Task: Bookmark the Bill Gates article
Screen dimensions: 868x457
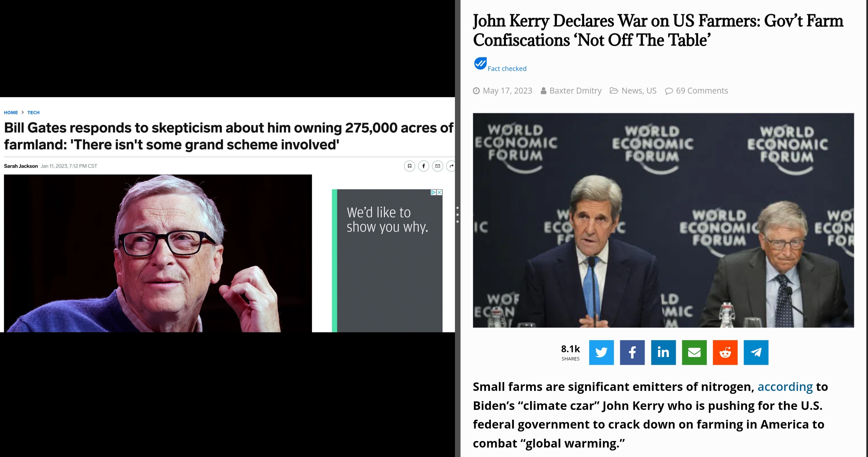Action: point(409,166)
